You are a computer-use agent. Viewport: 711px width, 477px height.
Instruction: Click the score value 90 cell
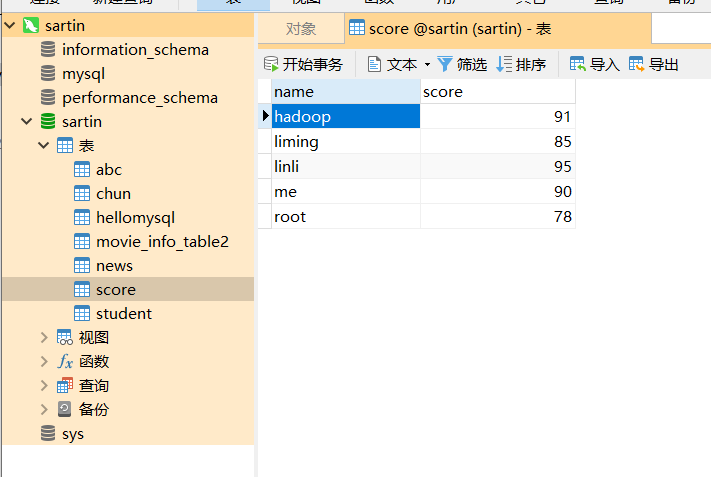click(498, 191)
